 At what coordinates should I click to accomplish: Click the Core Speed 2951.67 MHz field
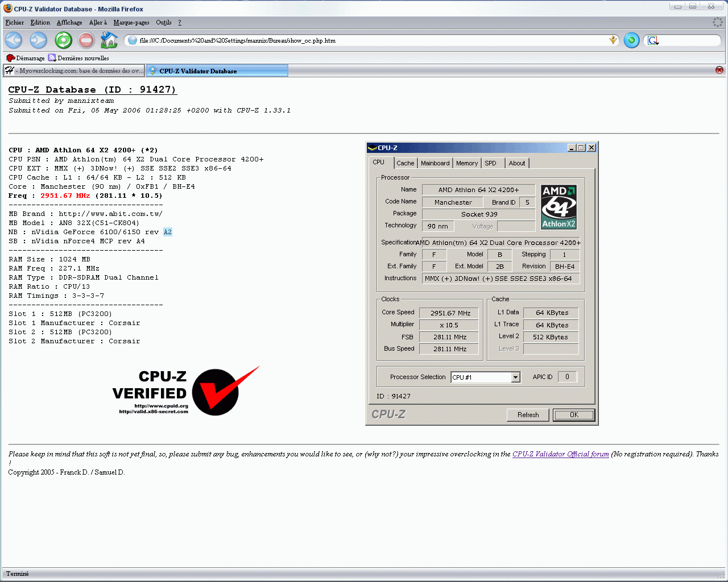pos(449,313)
